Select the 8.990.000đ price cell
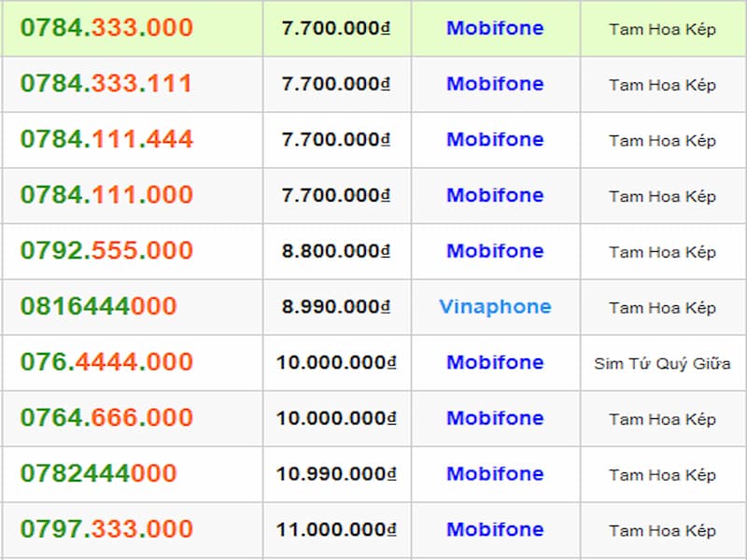Image resolution: width=747 pixels, height=560 pixels. 336,307
